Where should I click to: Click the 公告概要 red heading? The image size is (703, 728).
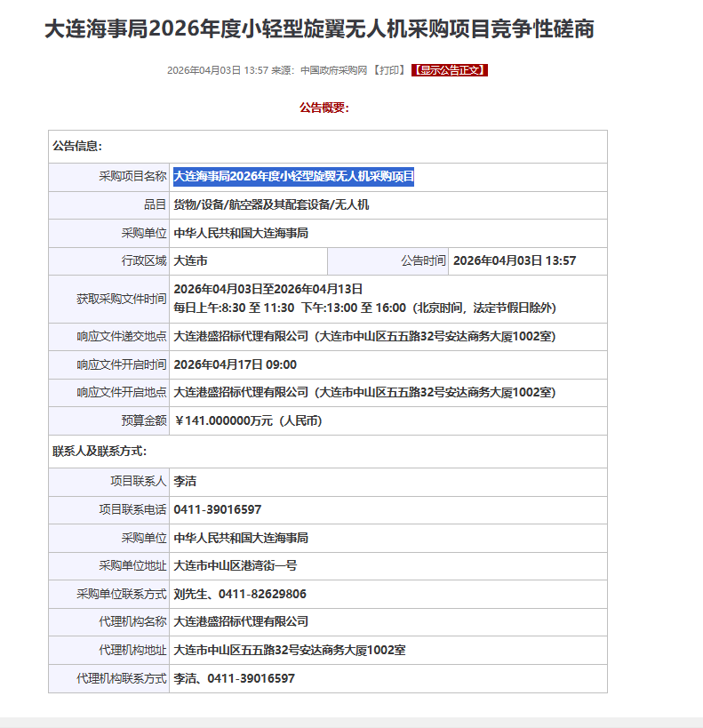click(x=324, y=108)
